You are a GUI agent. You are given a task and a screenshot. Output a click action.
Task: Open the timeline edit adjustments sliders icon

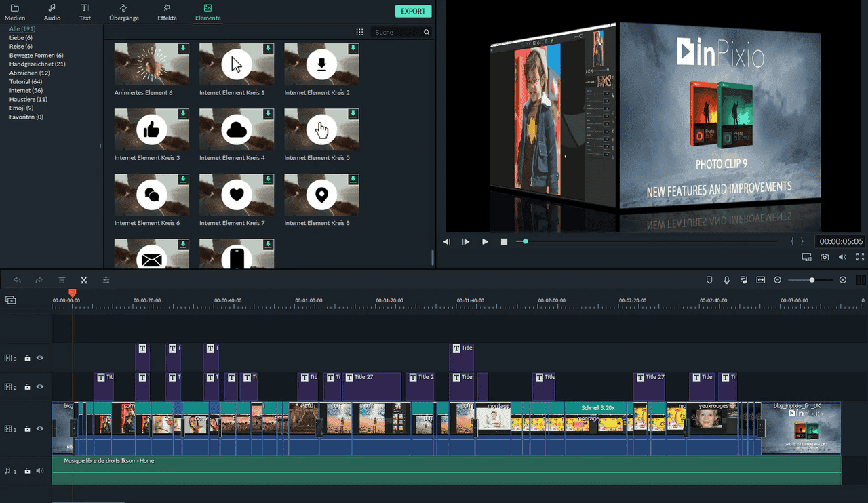click(106, 280)
